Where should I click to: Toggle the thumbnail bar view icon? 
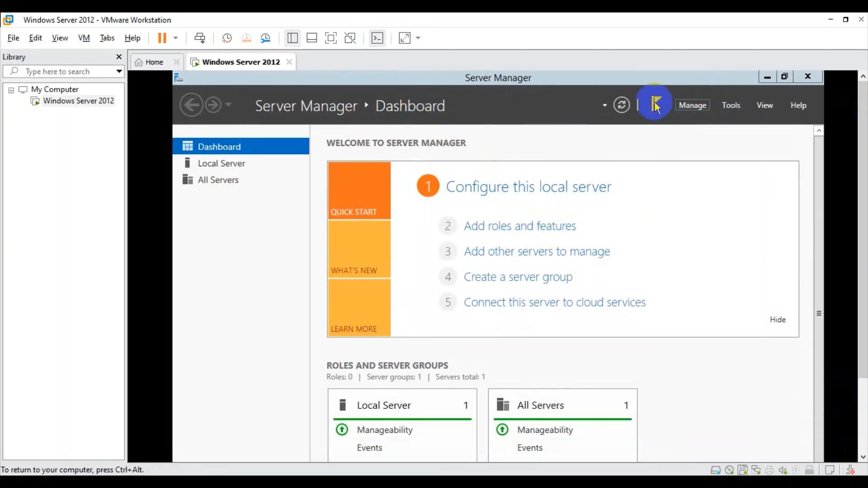(x=312, y=38)
